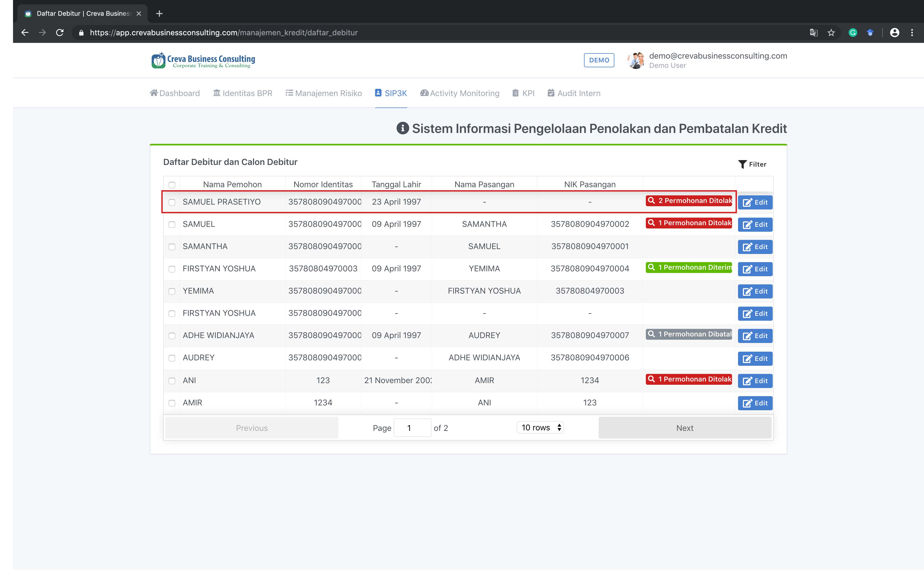This screenshot has width=924, height=585.
Task: Open the Grammarly extension icon
Action: click(853, 33)
